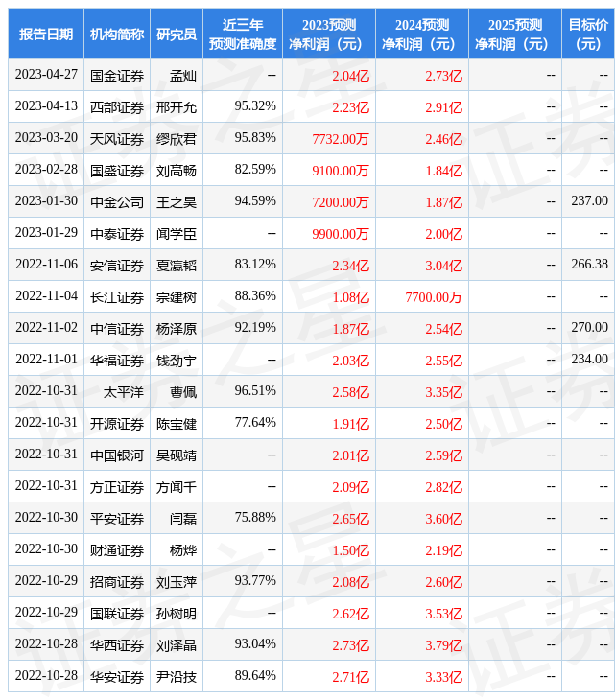This screenshot has height=700, width=615.
Task: Click the 9900.00万 forecast cell
Action: pos(341,234)
